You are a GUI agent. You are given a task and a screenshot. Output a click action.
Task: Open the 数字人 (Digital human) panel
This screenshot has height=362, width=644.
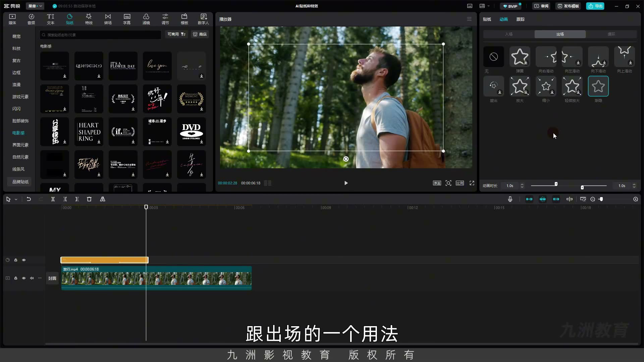(x=203, y=19)
